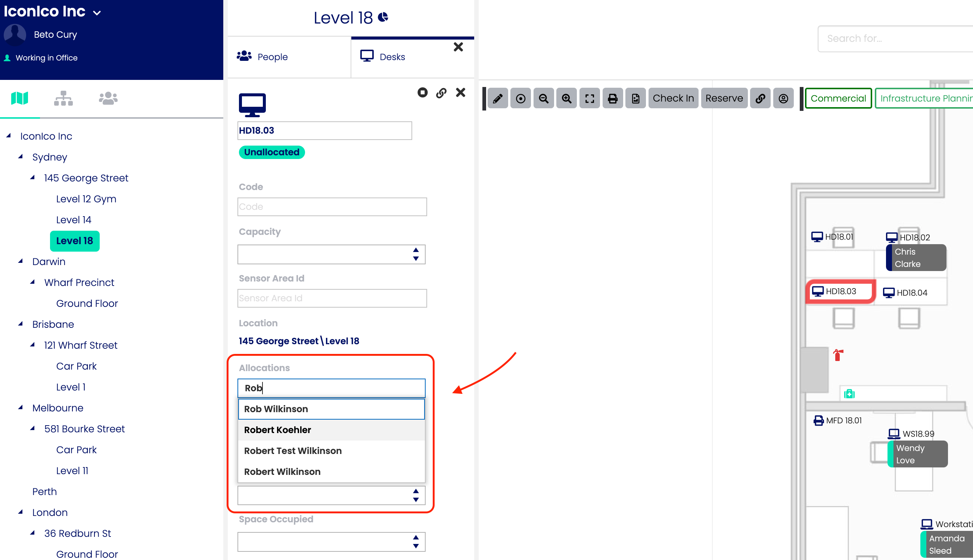This screenshot has height=560, width=973.
Task: Open the organisation hierarchy view icon
Action: pyautogui.click(x=63, y=99)
